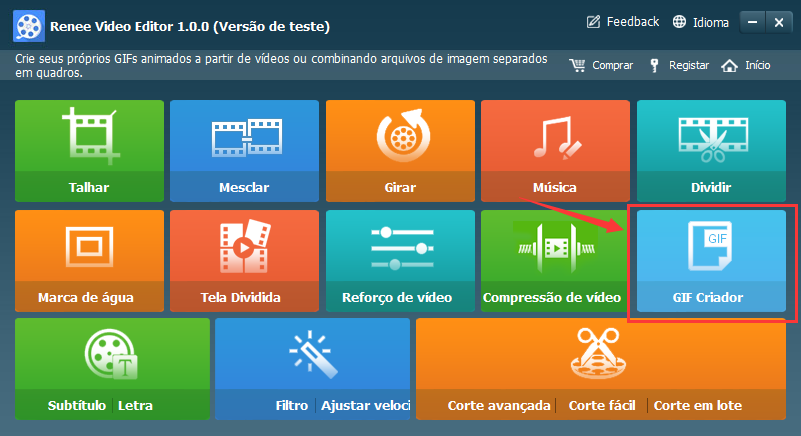Click the Tela Dividida label
The height and width of the screenshot is (436, 801).
(x=241, y=297)
